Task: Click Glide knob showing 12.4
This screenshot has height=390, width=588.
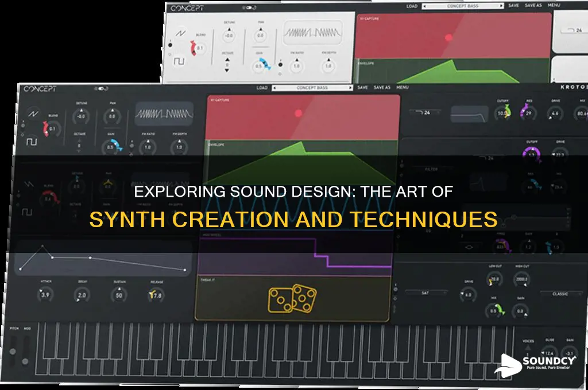Action: 549,353
